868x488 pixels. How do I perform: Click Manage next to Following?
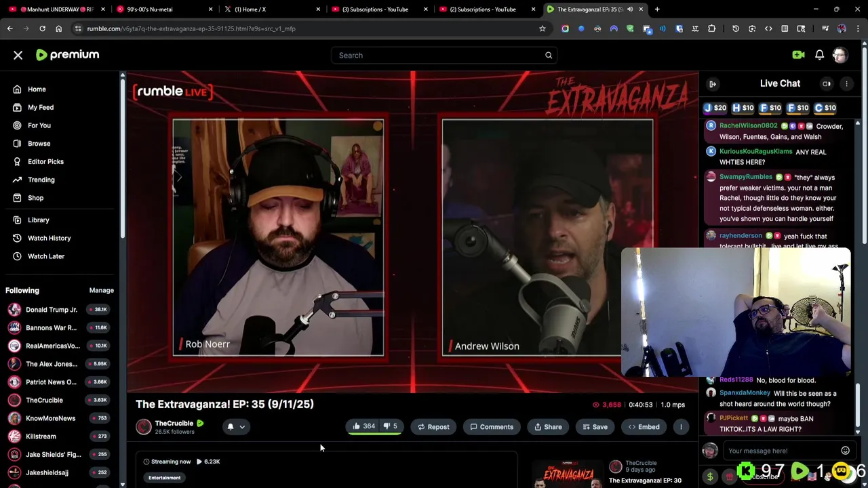102,290
